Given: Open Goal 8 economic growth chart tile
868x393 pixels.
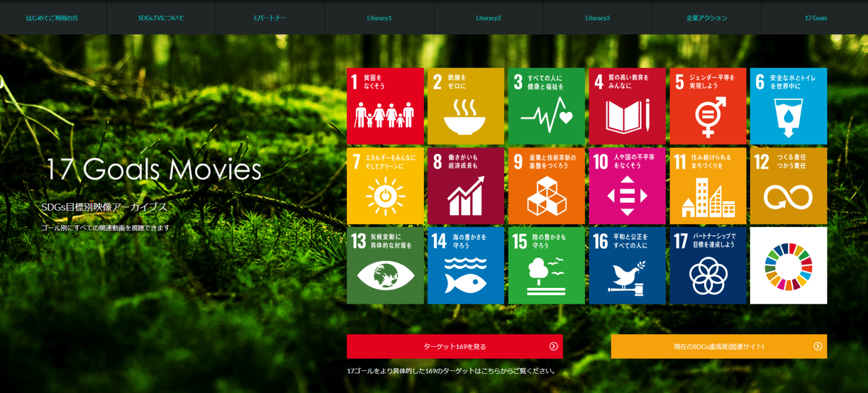Looking at the screenshot, I should tap(466, 186).
